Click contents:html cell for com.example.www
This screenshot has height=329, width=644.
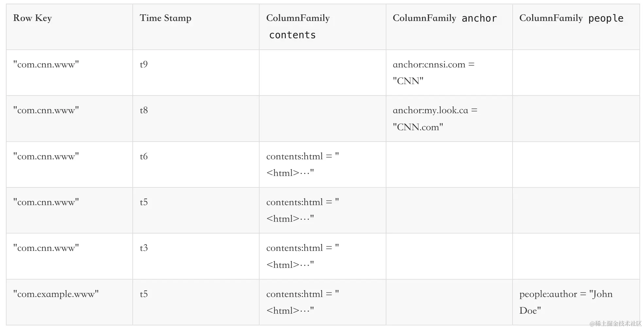[302, 302]
